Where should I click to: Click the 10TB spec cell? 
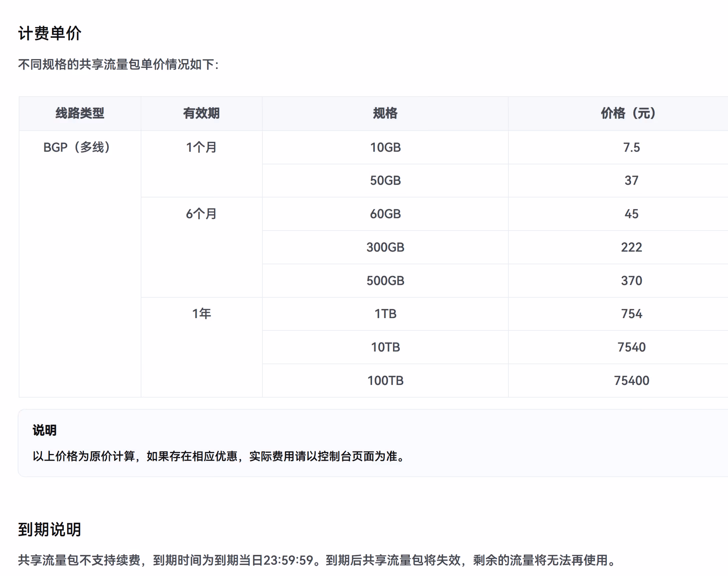(x=385, y=347)
